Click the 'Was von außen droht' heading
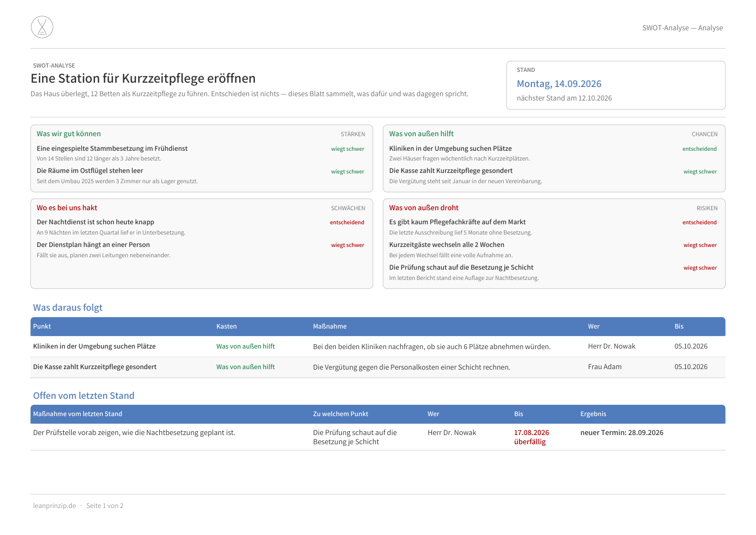 [424, 208]
